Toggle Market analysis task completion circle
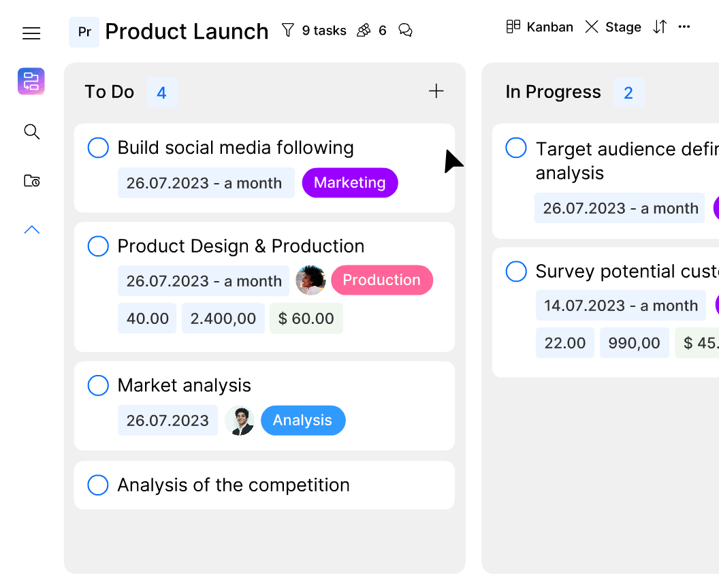719x588 pixels. (99, 385)
